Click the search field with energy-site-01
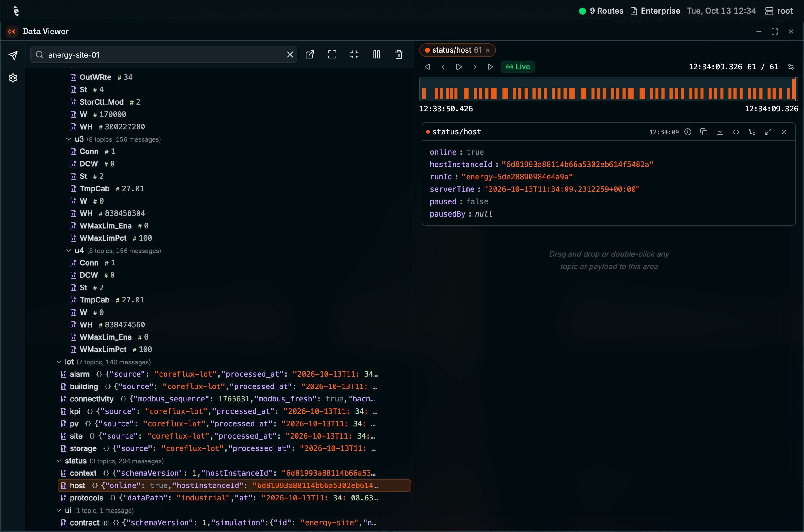The image size is (804, 532). 164,55
